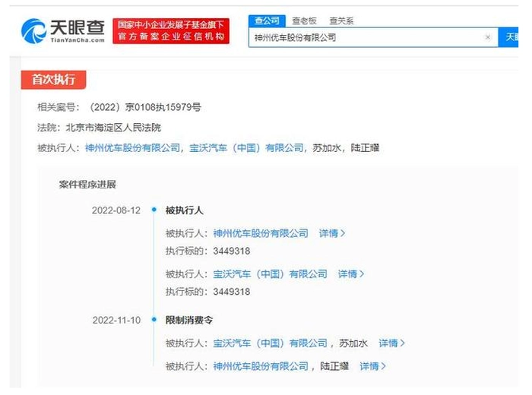Click the 2022-08-12 timeline dot

pos(154,210)
